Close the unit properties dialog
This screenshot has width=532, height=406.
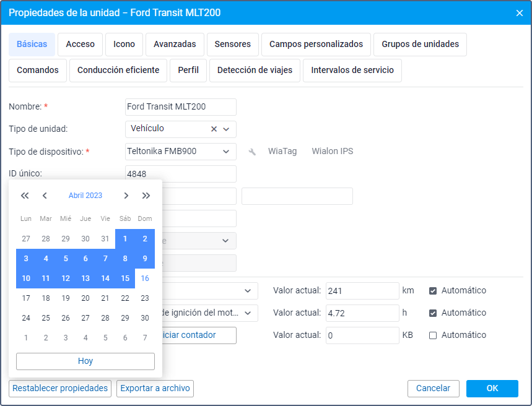pyautogui.click(x=520, y=13)
